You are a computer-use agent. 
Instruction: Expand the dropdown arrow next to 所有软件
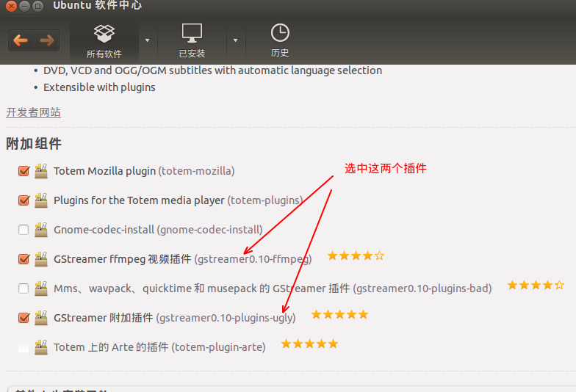tap(148, 40)
